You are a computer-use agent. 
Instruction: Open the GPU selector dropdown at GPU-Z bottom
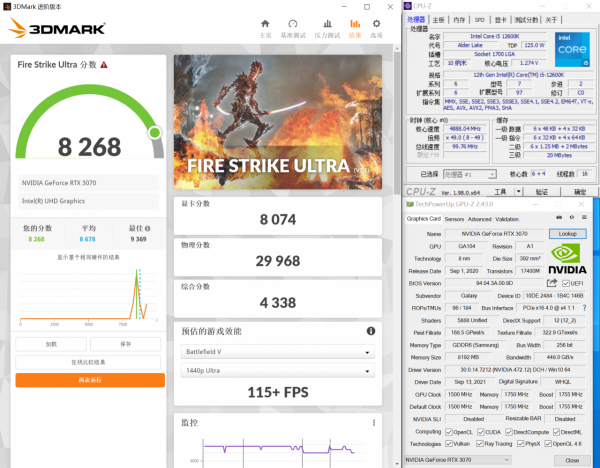coord(458,460)
